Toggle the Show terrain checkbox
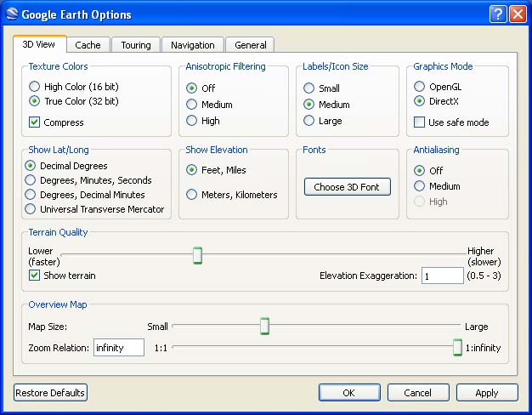The image size is (532, 415). click(35, 276)
